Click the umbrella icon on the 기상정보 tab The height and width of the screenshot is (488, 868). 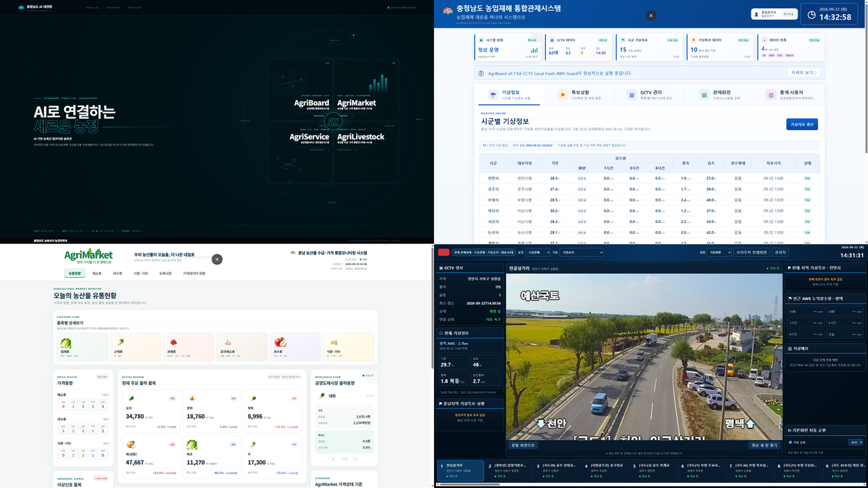(493, 96)
